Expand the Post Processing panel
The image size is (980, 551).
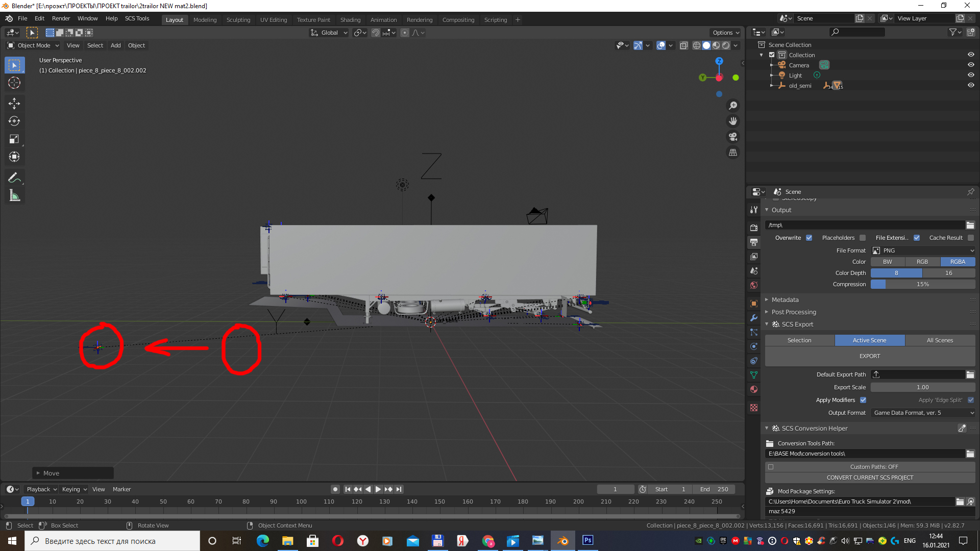[793, 312]
